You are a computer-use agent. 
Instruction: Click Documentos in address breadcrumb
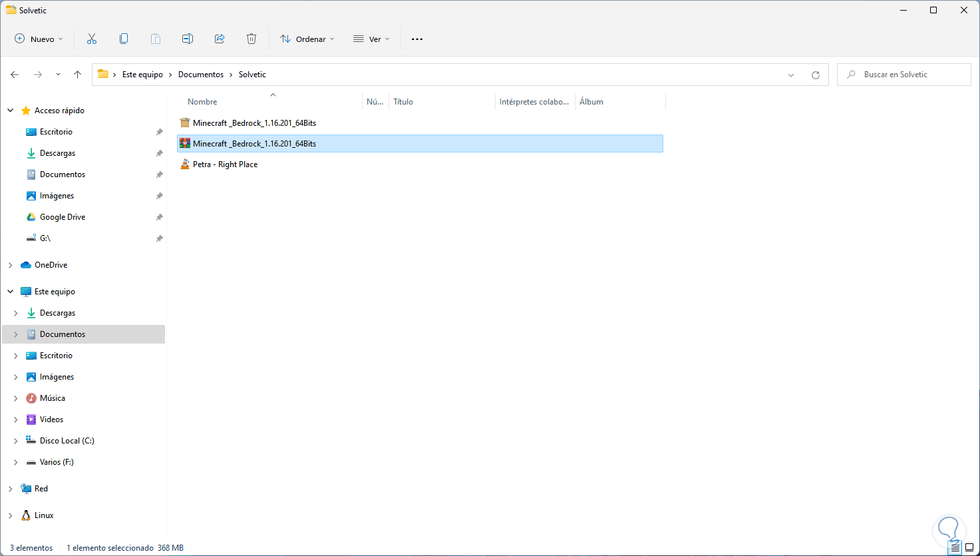[201, 75]
